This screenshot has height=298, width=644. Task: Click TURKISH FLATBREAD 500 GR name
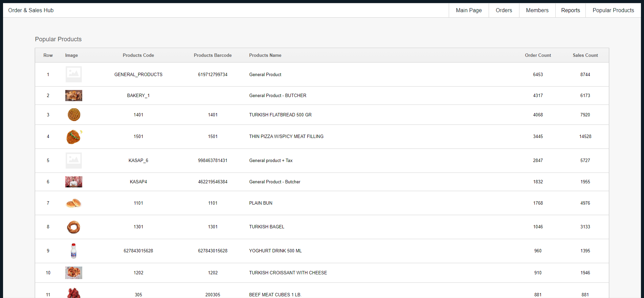[x=281, y=115]
